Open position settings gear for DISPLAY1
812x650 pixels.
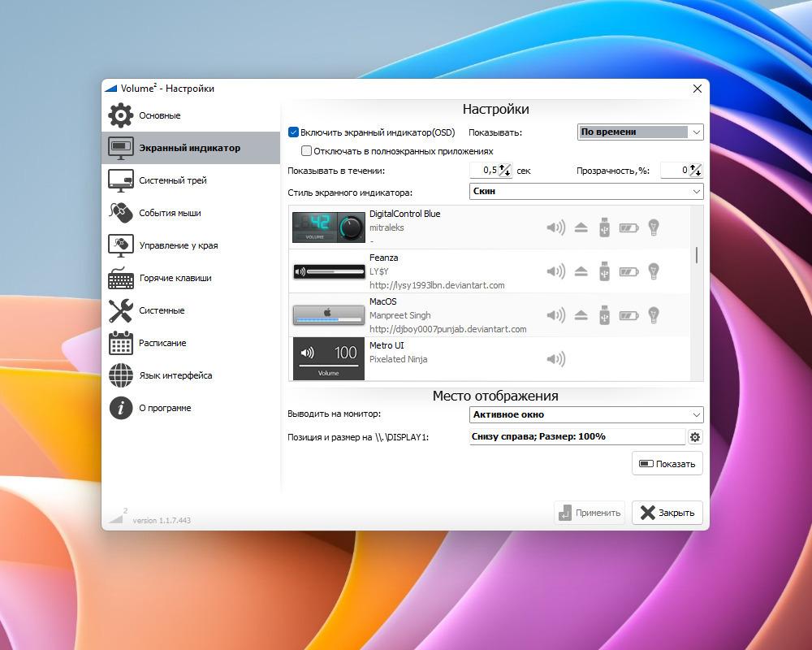pos(694,437)
